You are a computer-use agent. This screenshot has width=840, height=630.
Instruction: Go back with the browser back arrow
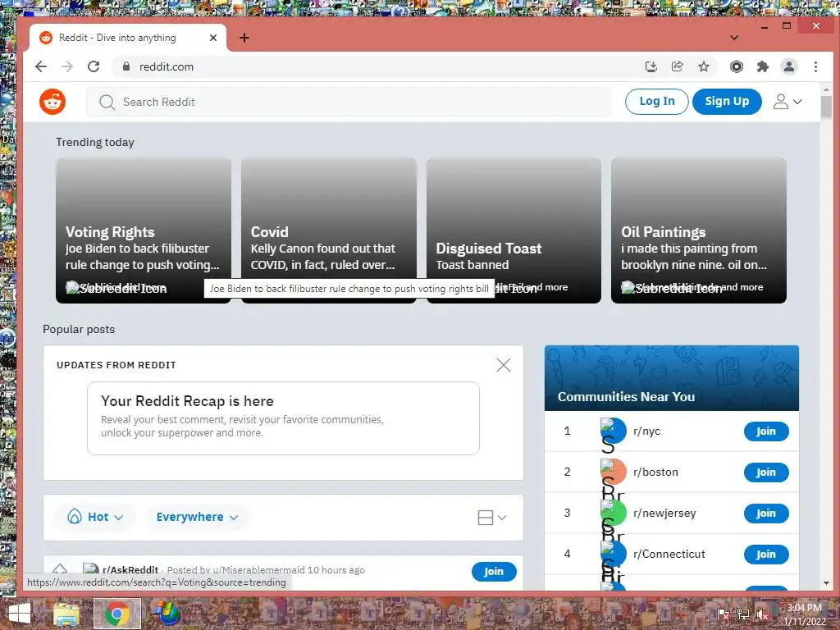pos(41,66)
